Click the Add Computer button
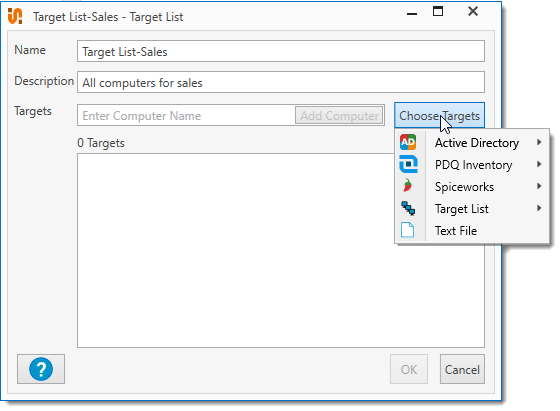The height and width of the screenshot is (411, 560). 339,115
